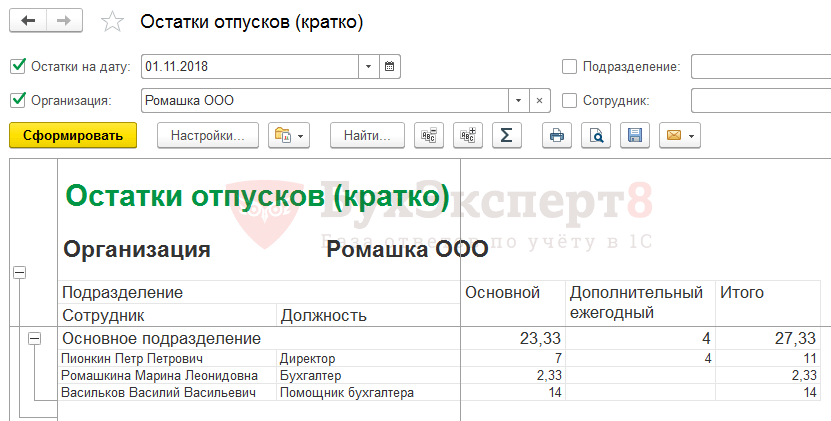831x421 pixels.
Task: Click the yellow 'Сформировать' button
Action: click(73, 136)
